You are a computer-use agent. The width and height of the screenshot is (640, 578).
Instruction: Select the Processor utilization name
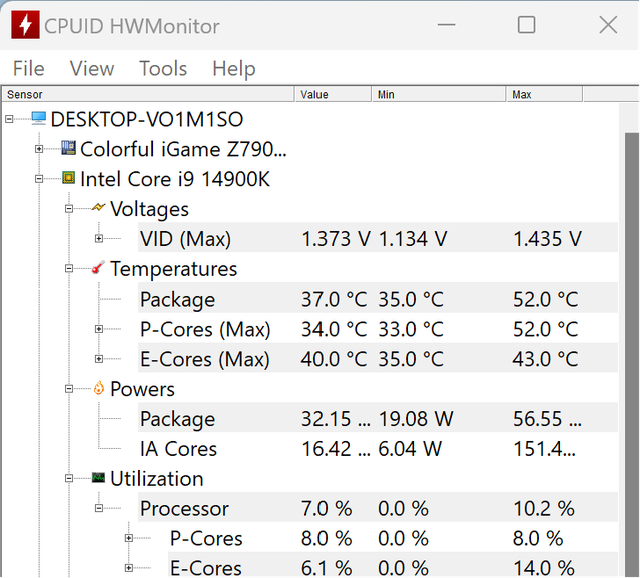184,509
